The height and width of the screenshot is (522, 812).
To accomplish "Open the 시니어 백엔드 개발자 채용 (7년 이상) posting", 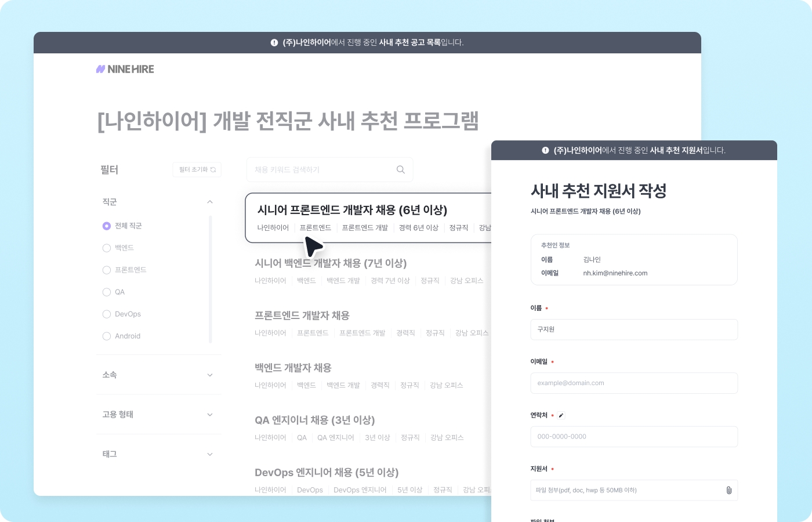I will (x=331, y=263).
